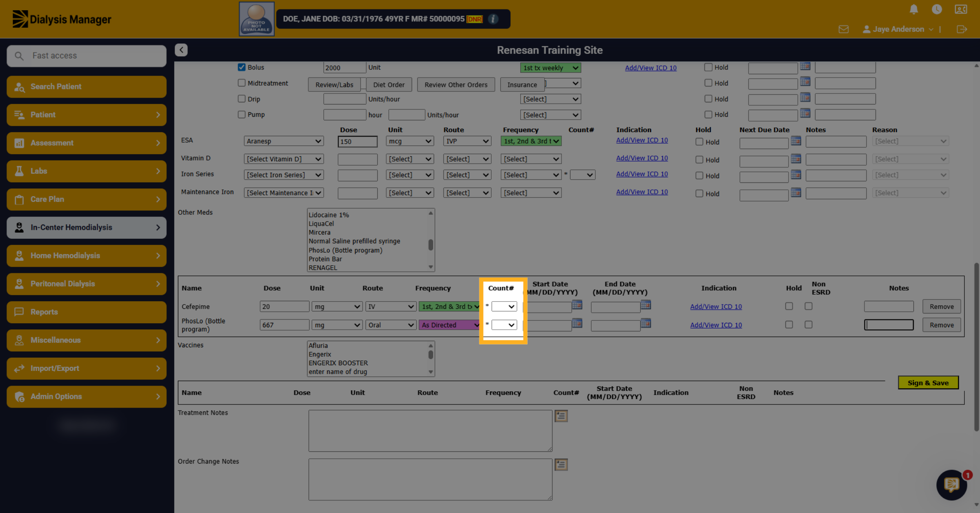
Task: Click the Fast access search field
Action: [87, 56]
